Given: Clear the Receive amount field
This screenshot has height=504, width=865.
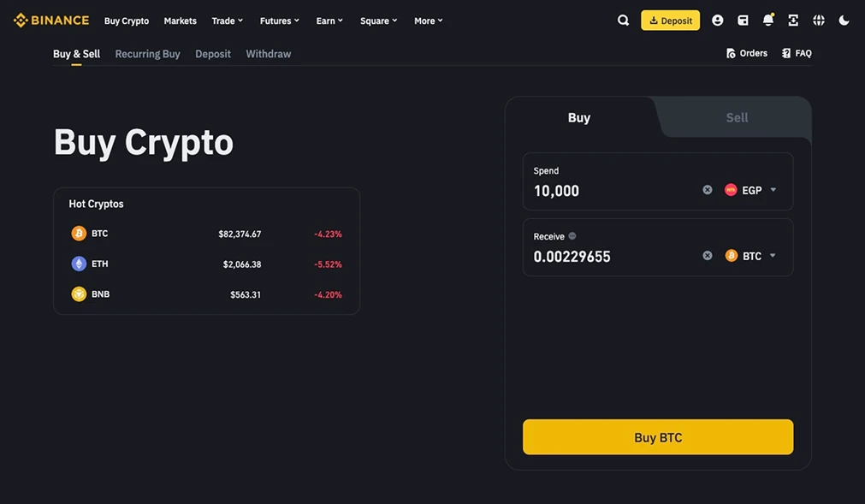Looking at the screenshot, I should [707, 255].
